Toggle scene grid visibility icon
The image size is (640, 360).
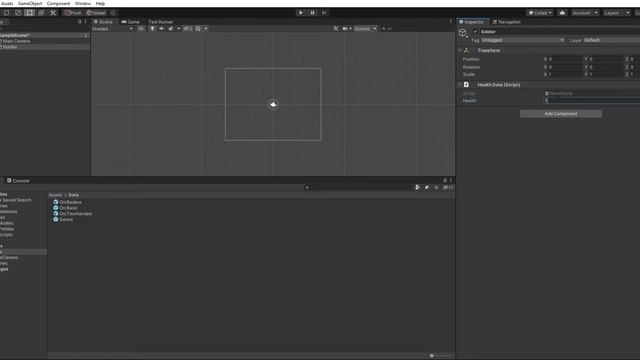pos(198,29)
